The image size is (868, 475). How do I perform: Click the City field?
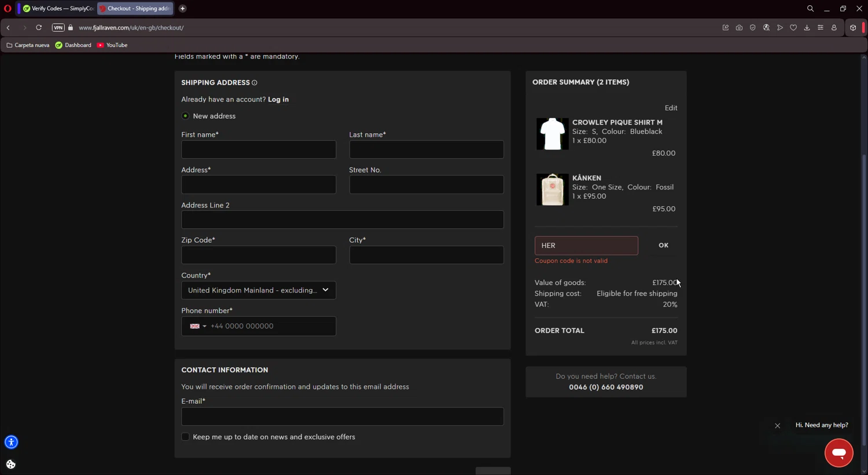click(426, 255)
